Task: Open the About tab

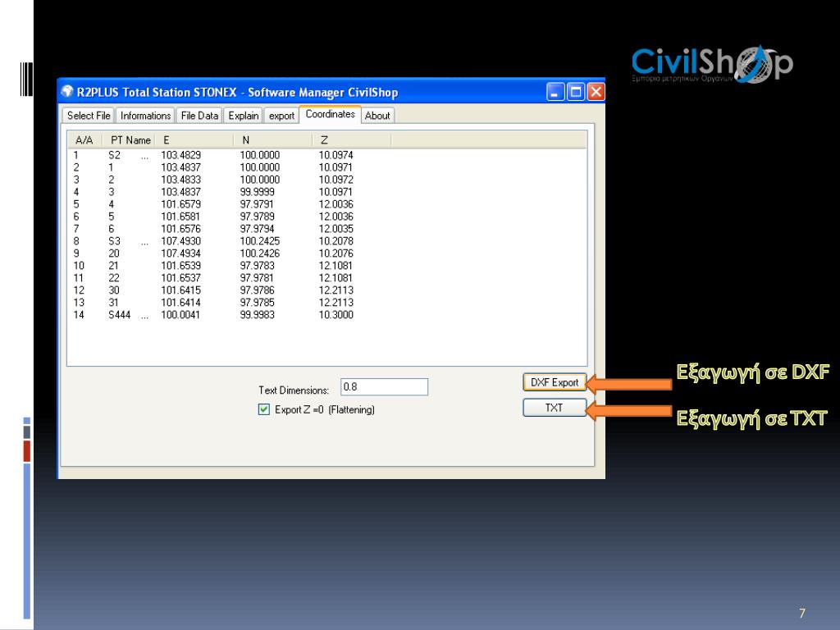Action: (x=377, y=116)
